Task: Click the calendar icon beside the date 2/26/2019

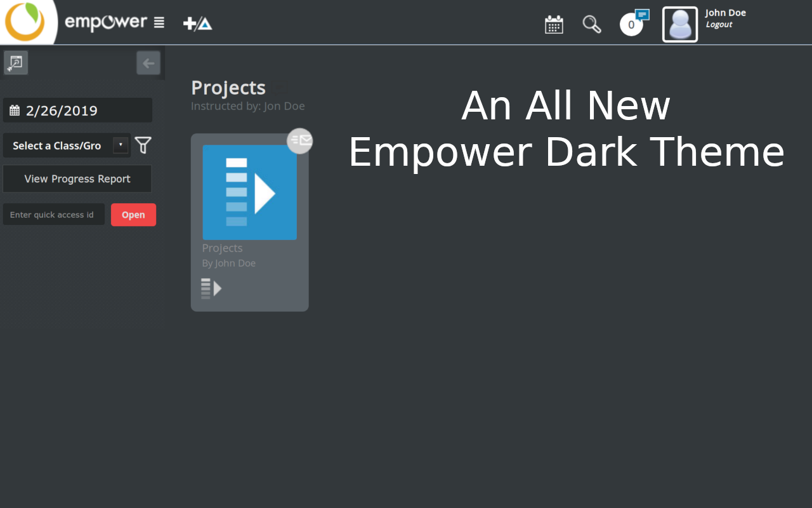Action: 14,110
